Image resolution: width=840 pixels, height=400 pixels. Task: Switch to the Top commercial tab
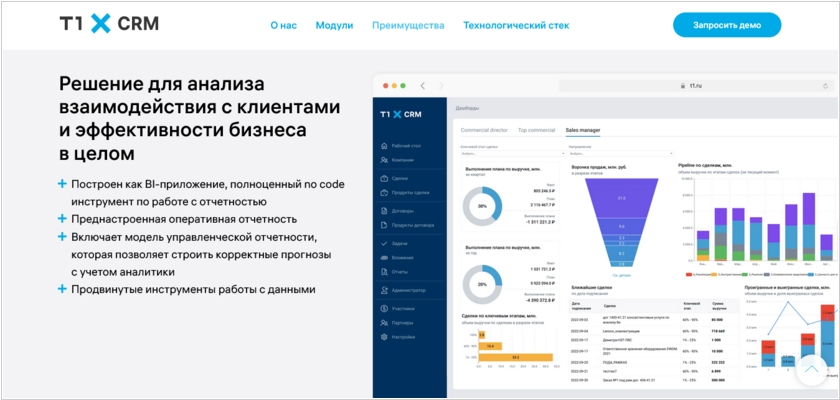[x=536, y=130]
